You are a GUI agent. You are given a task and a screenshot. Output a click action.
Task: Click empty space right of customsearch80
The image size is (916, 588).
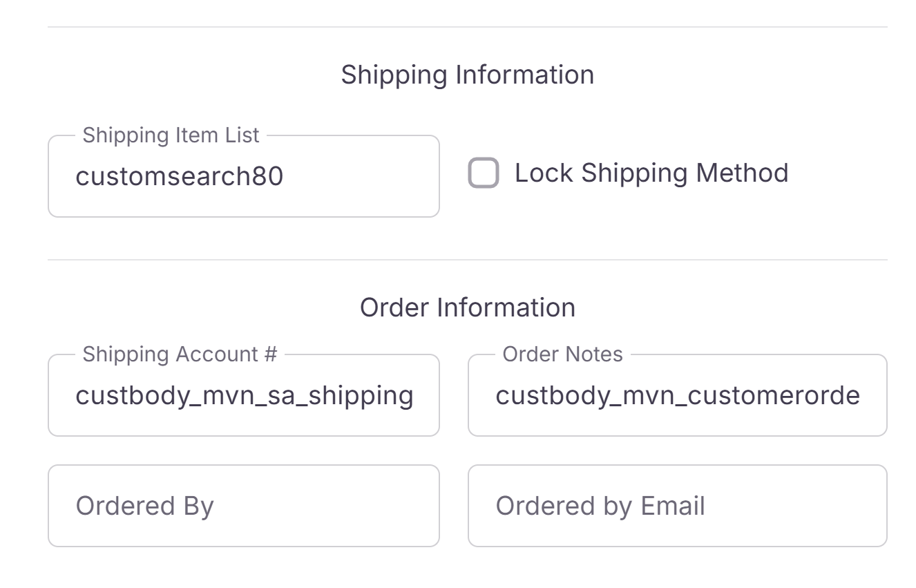click(x=366, y=177)
